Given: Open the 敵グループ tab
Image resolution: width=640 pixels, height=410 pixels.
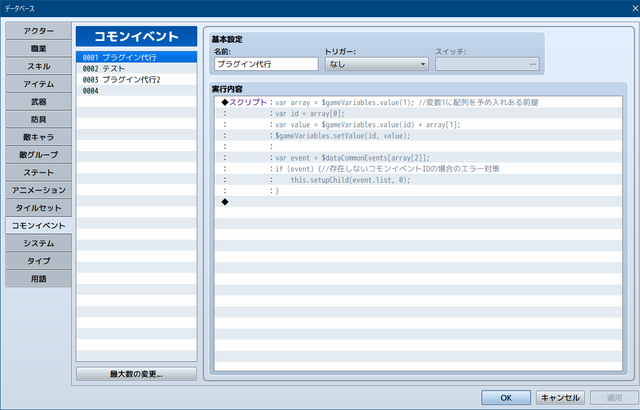Looking at the screenshot, I should click(x=38, y=155).
